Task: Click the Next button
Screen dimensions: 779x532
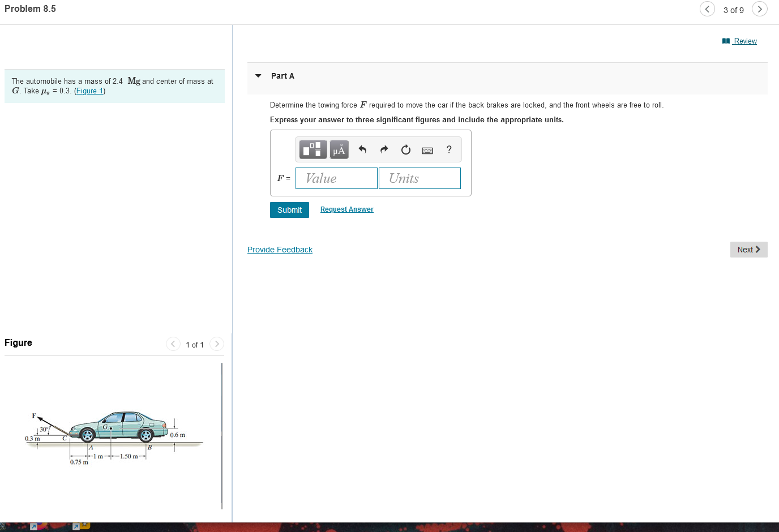Action: point(748,249)
